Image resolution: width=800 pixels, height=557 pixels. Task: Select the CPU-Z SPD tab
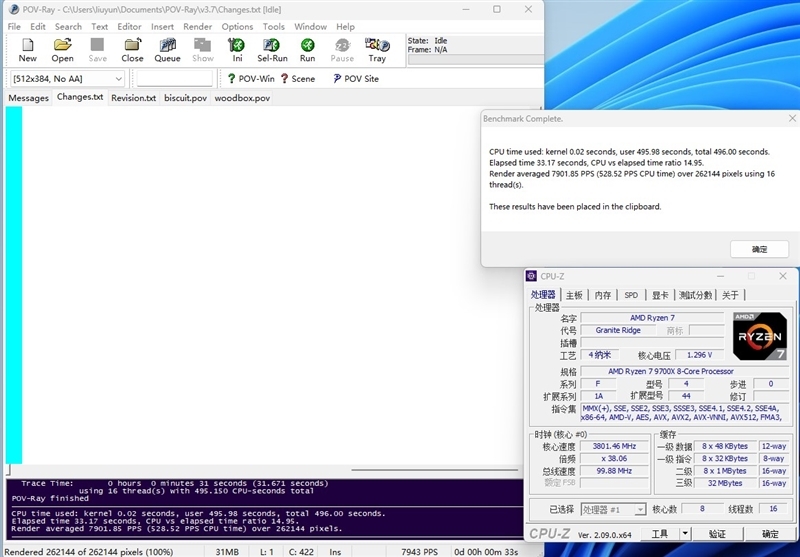(x=631, y=295)
